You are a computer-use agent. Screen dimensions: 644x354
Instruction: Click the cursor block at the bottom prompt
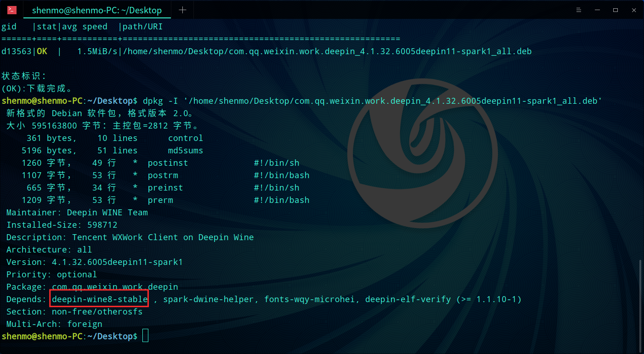[146, 336]
